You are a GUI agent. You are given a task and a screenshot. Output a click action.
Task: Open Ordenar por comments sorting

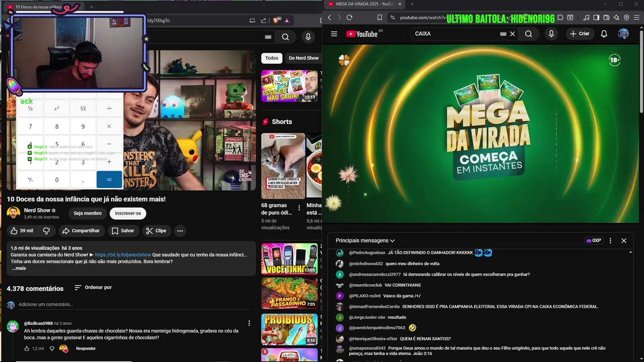tap(93, 288)
